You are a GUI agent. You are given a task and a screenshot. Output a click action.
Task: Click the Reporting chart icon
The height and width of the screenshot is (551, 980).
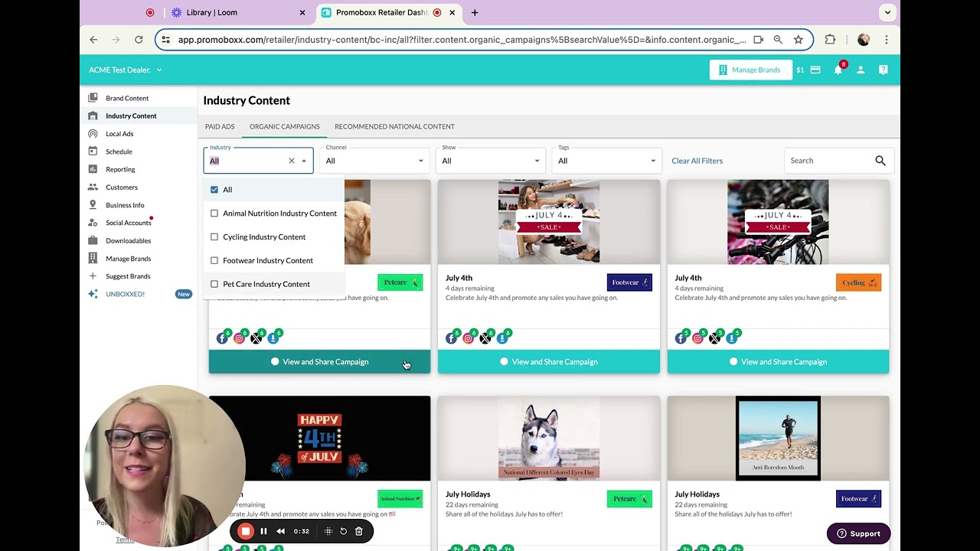pos(93,169)
